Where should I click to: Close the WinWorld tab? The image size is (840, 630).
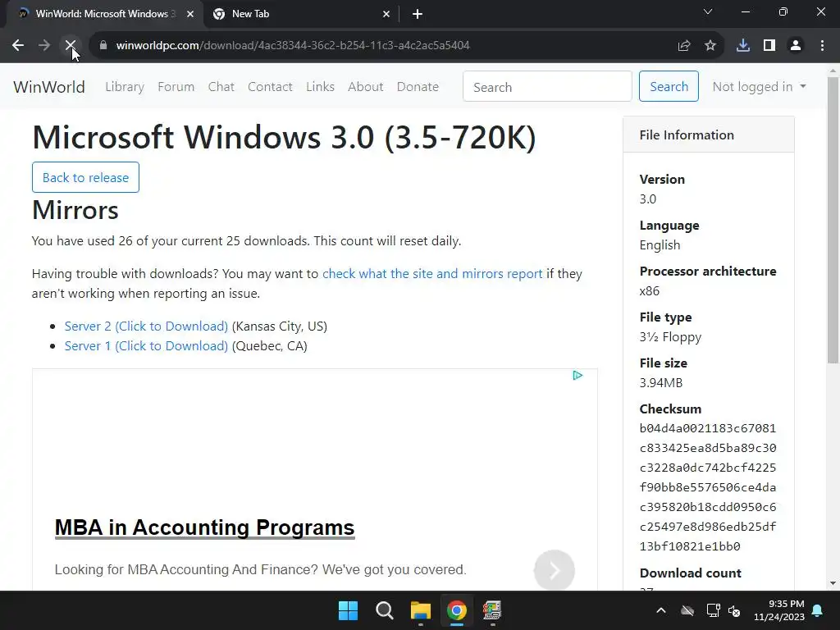click(x=190, y=14)
